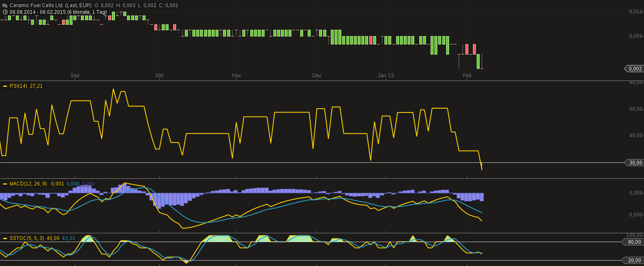Toggle the RSI(14) indicator visibility via its legend
The height and width of the screenshot is (266, 644).
18,86
